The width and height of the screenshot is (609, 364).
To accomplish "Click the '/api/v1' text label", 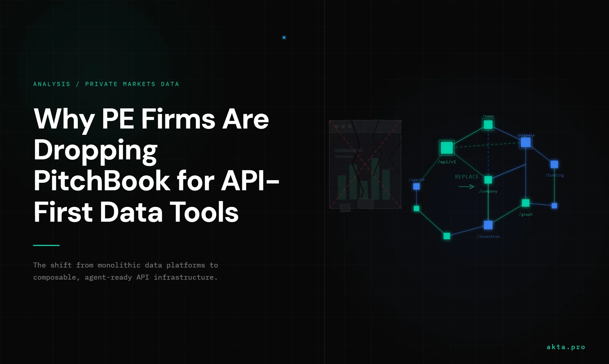I will tap(447, 162).
